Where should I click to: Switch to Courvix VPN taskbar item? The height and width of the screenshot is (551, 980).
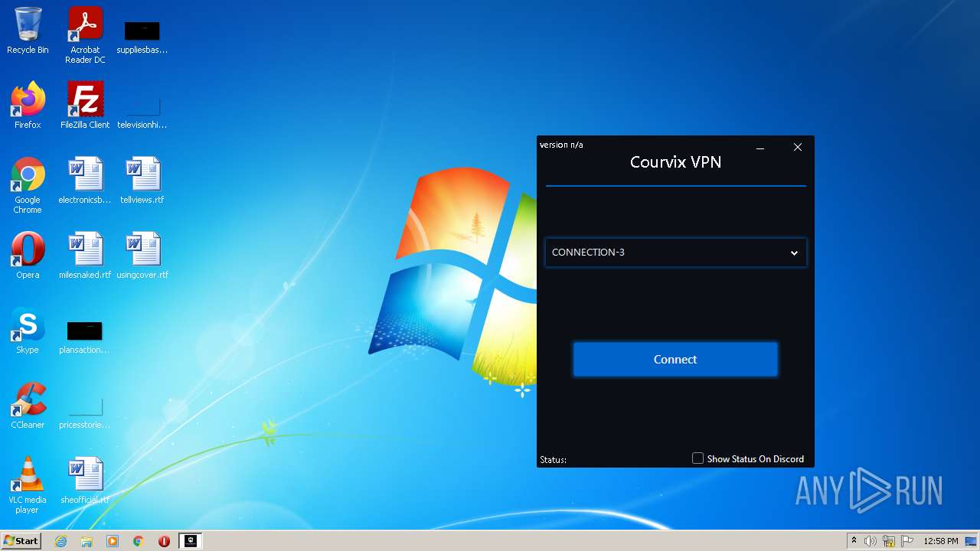coord(190,541)
